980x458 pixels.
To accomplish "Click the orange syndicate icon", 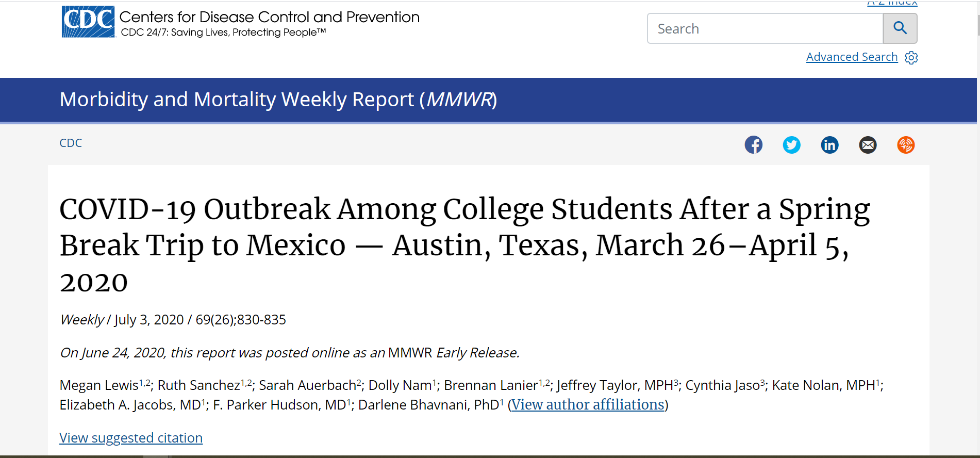I will click(906, 145).
